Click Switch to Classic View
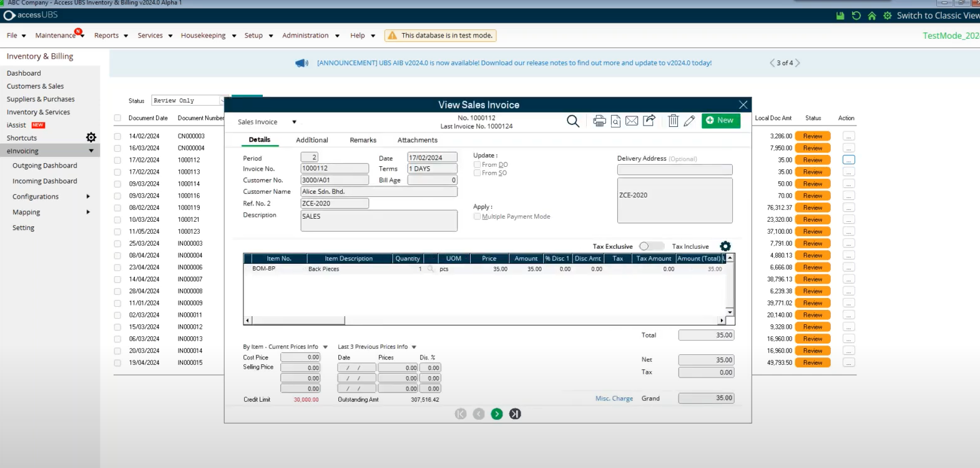This screenshot has width=980, height=468. click(938, 16)
